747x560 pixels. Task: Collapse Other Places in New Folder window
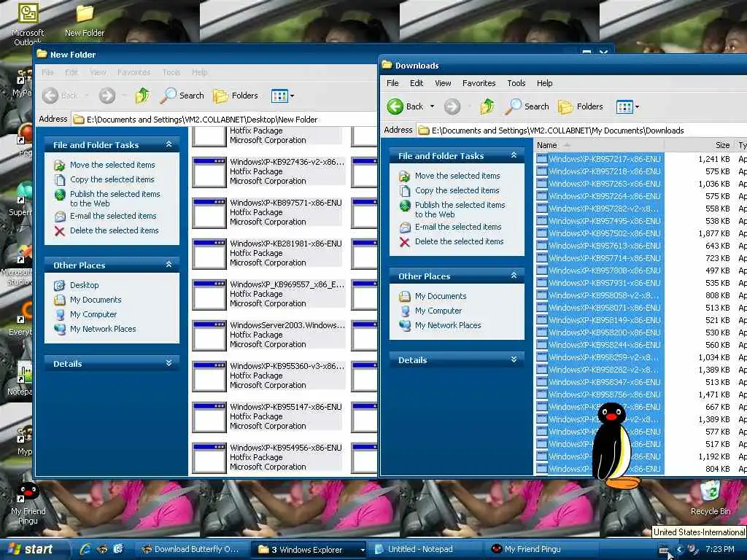pyautogui.click(x=169, y=264)
